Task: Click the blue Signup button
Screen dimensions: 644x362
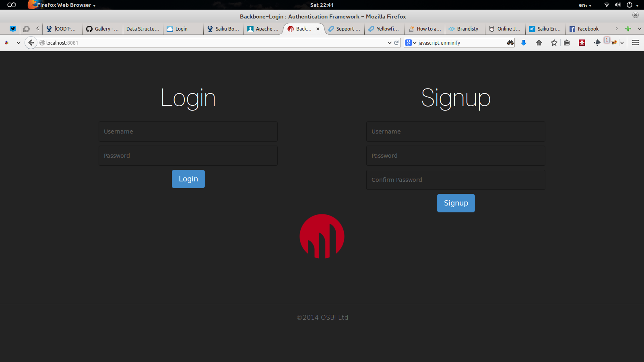Action: [456, 203]
